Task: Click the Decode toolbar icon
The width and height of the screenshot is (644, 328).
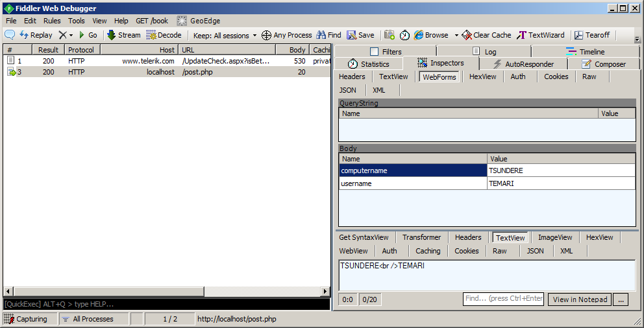Action: (164, 35)
